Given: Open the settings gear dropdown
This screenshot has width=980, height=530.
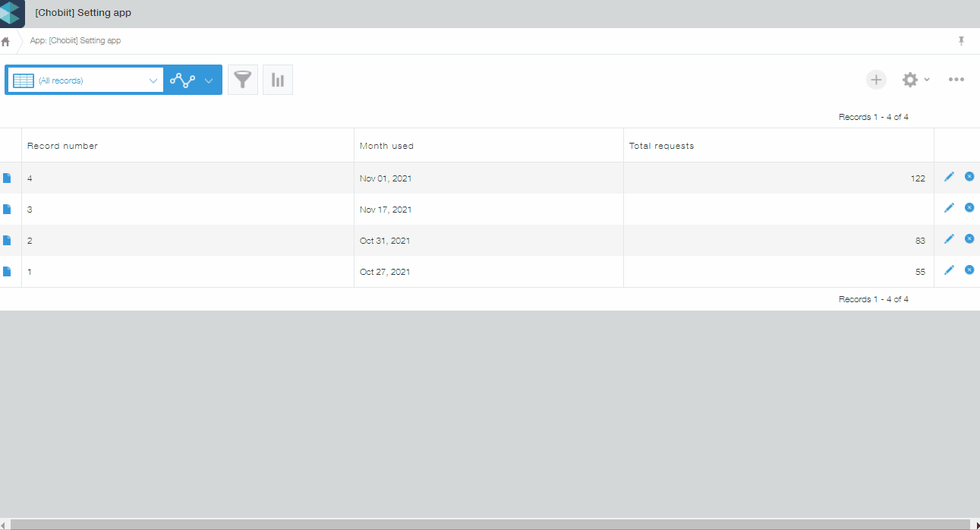Looking at the screenshot, I should click(915, 80).
